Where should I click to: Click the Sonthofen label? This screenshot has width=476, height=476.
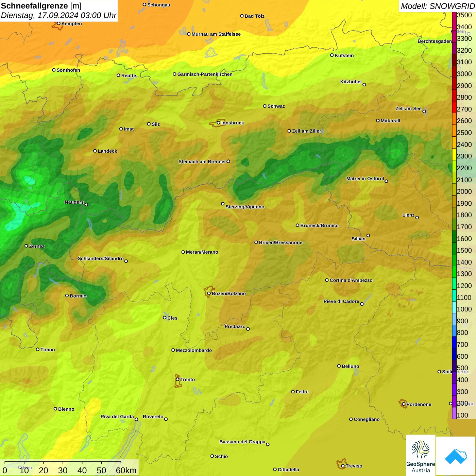pos(68,70)
